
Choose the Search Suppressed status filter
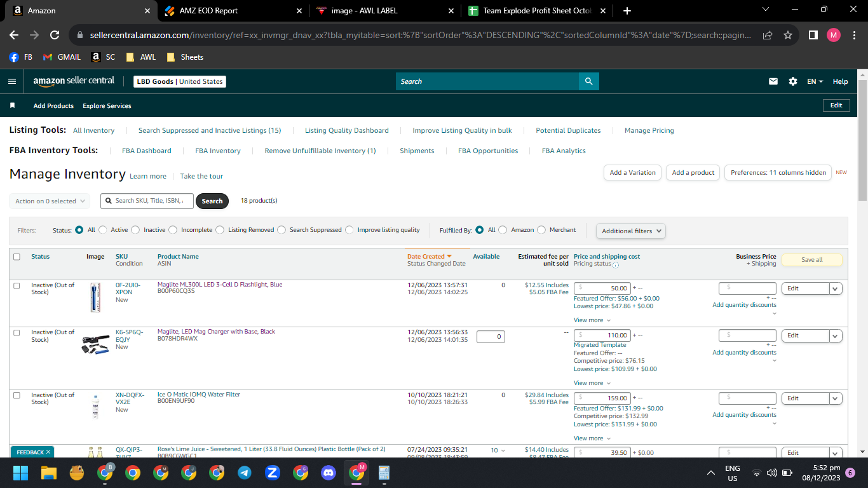point(281,230)
